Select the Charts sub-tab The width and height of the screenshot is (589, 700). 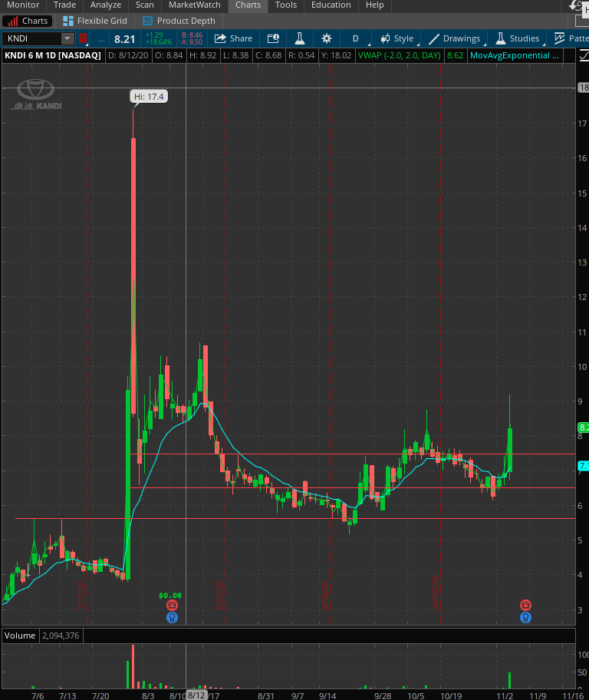click(28, 21)
